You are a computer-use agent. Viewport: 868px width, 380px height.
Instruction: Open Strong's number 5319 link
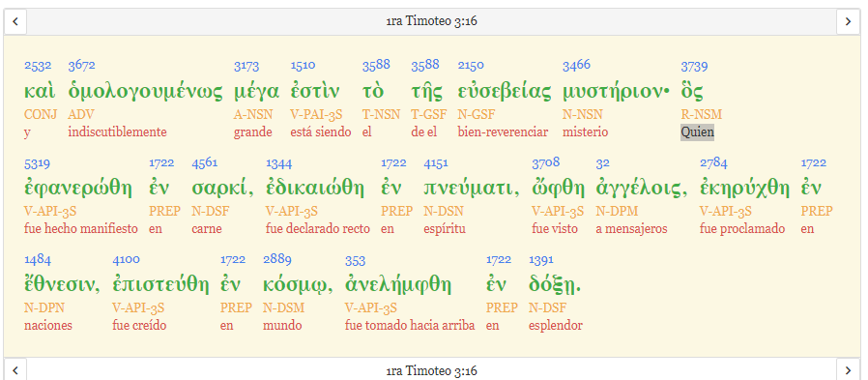pos(38,162)
